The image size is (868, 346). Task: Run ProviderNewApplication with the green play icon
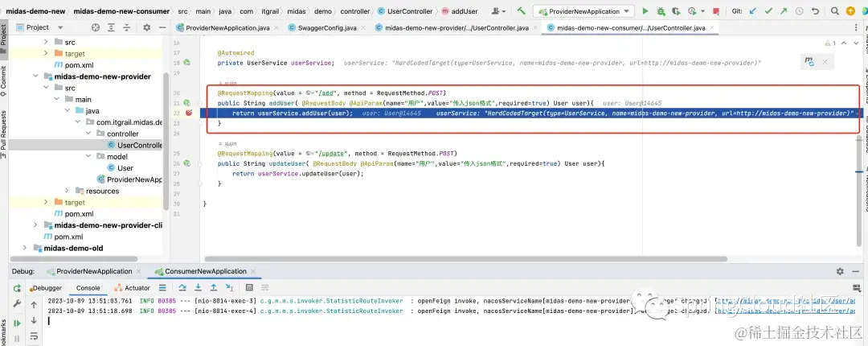(x=645, y=11)
